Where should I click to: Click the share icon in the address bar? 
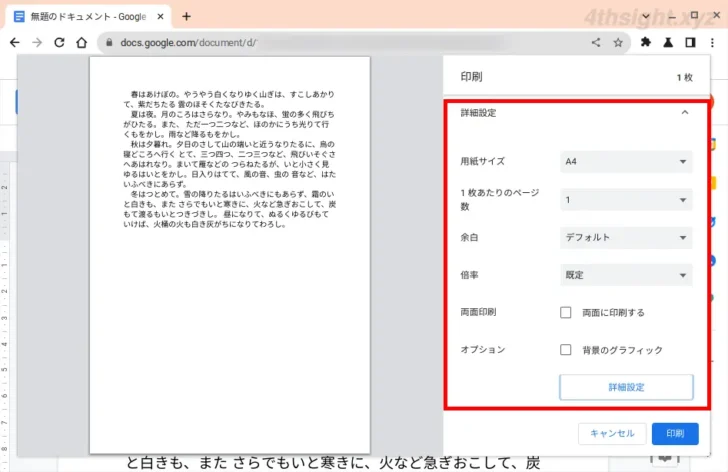click(x=596, y=43)
